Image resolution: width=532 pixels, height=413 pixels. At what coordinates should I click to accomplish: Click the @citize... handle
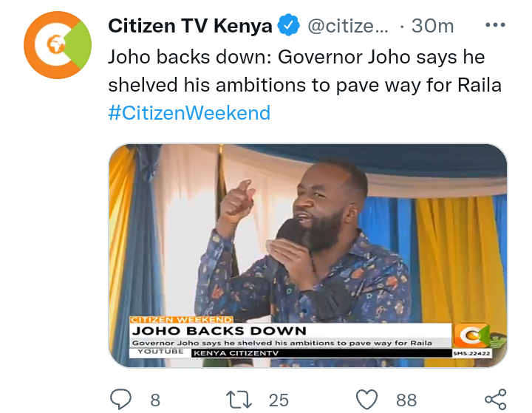[x=348, y=26]
